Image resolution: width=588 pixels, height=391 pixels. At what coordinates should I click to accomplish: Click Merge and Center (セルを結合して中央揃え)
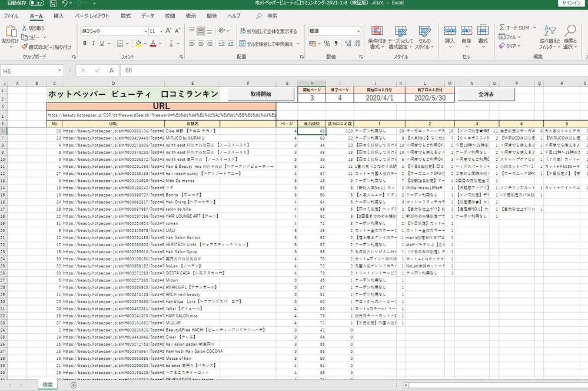point(267,44)
